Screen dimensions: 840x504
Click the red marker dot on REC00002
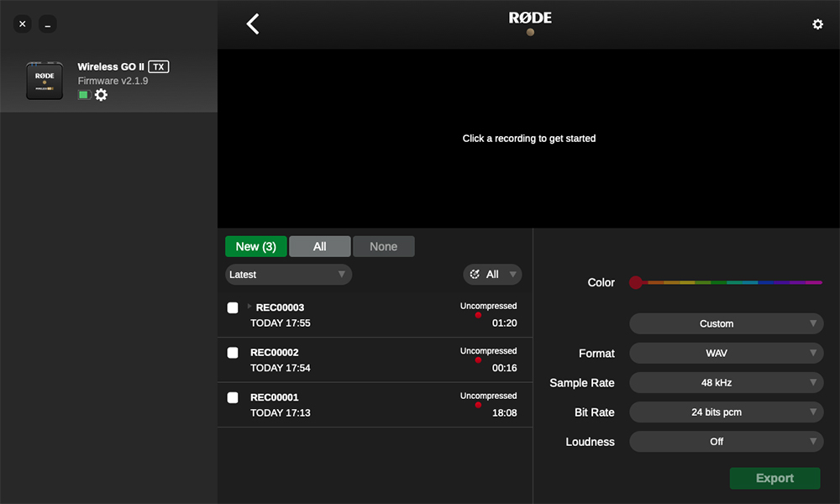(478, 360)
